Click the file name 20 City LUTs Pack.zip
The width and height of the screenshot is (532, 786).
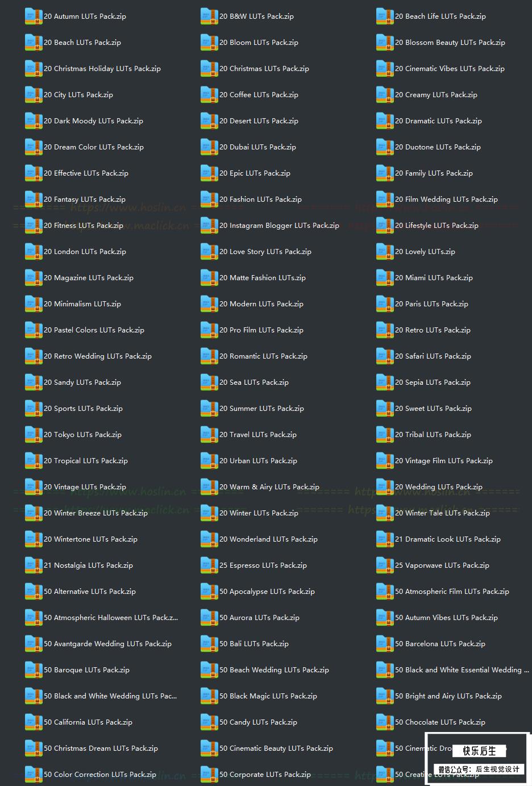78,95
